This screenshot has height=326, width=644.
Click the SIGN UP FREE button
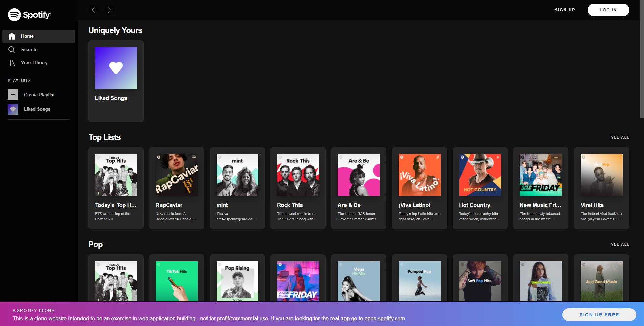coord(599,315)
